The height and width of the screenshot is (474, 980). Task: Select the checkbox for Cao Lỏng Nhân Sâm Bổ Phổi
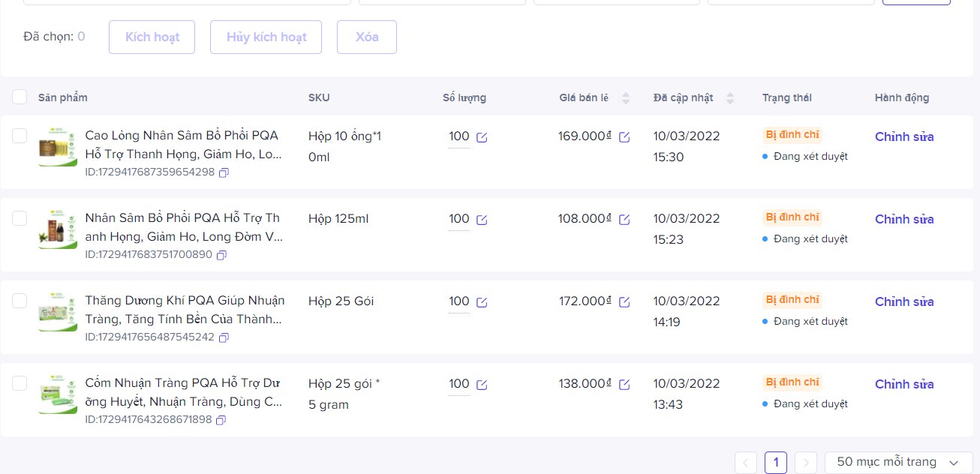coord(20,136)
